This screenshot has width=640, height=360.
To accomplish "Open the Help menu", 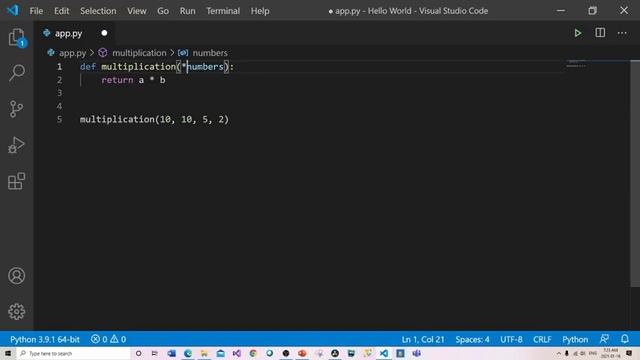I will pyautogui.click(x=260, y=11).
